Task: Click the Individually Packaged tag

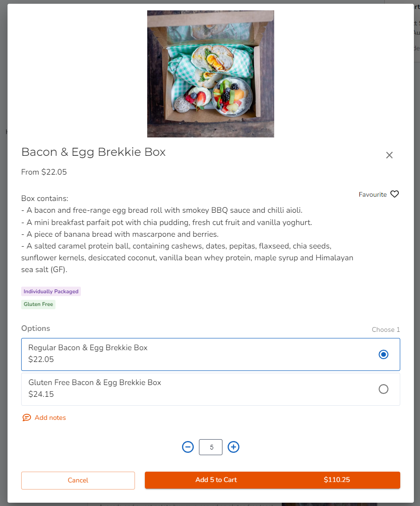Action: 51,291
